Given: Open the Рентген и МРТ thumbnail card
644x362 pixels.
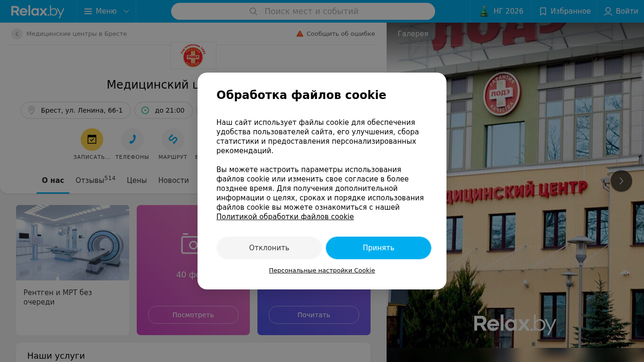Looking at the screenshot, I should tap(73, 270).
